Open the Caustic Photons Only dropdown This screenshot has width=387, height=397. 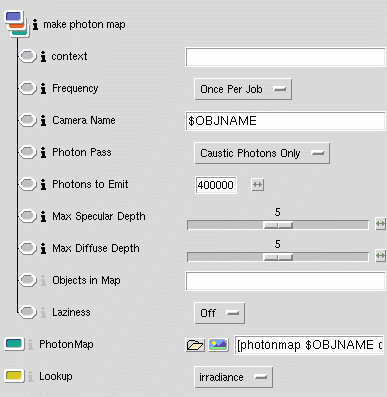click(262, 153)
